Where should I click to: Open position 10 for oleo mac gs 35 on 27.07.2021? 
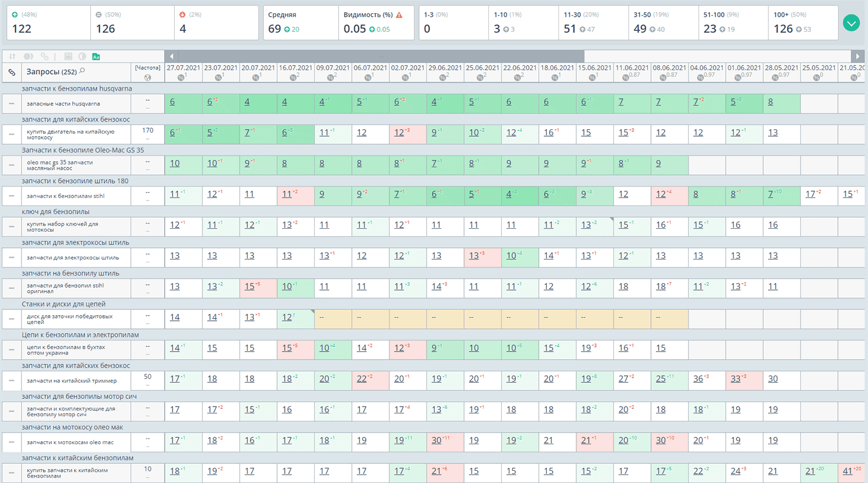[x=175, y=163]
